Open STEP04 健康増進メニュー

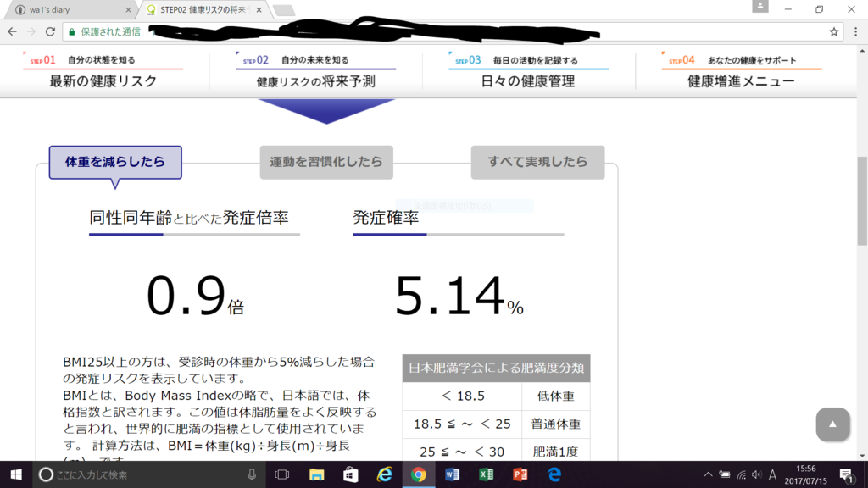[x=741, y=71]
